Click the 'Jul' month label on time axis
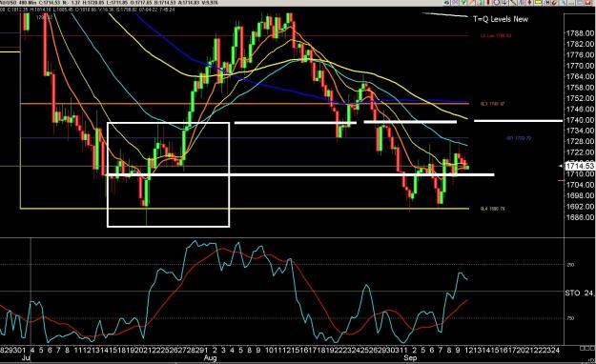596x364 pixels. [26, 358]
